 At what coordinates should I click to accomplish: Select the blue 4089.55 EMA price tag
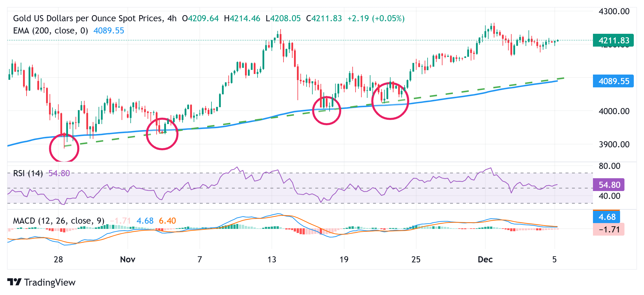click(613, 81)
